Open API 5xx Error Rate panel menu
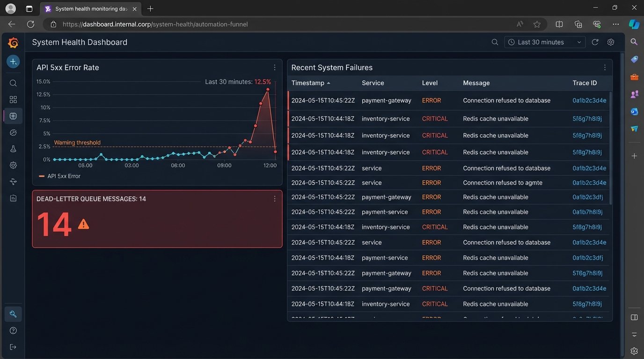This screenshot has height=359, width=644. click(275, 68)
